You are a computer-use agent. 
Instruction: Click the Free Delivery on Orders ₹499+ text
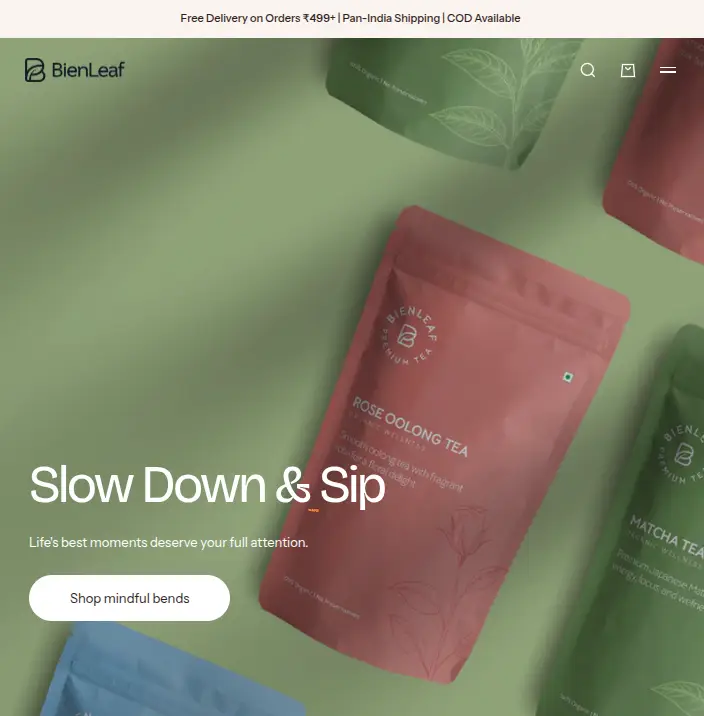tap(257, 18)
